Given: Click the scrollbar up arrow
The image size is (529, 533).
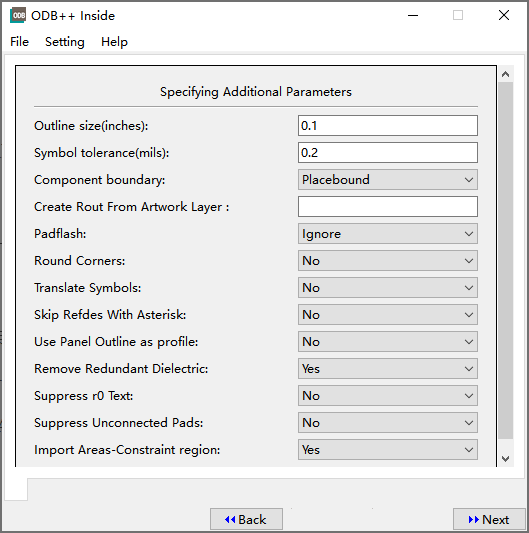Looking at the screenshot, I should click(x=506, y=74).
